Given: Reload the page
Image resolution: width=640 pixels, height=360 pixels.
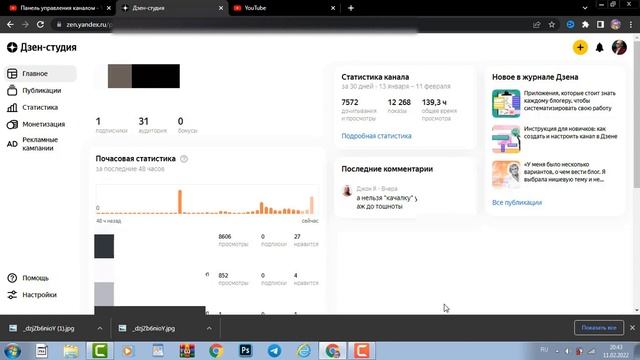Looking at the screenshot, I should pos(40,24).
